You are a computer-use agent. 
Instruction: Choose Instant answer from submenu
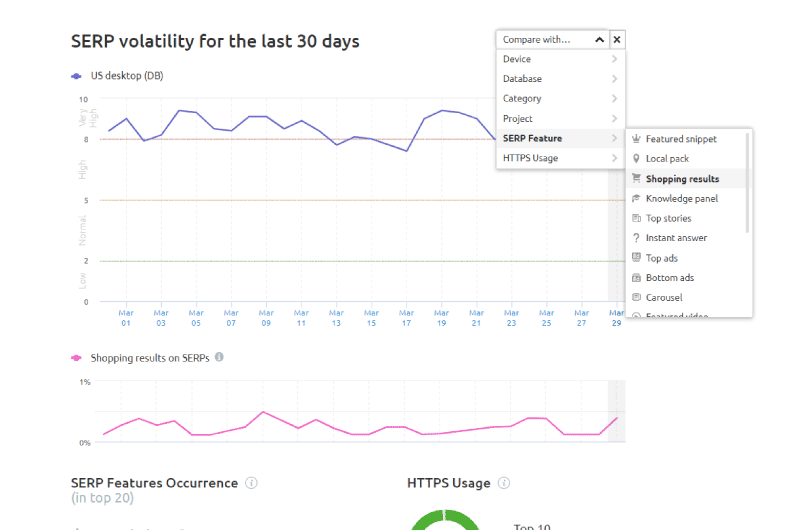point(686,238)
